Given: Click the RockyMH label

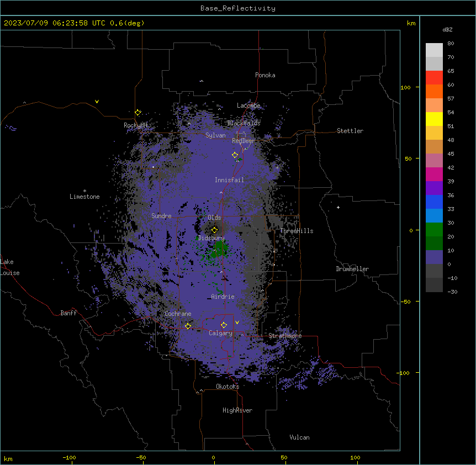Looking at the screenshot, I should click(135, 125).
